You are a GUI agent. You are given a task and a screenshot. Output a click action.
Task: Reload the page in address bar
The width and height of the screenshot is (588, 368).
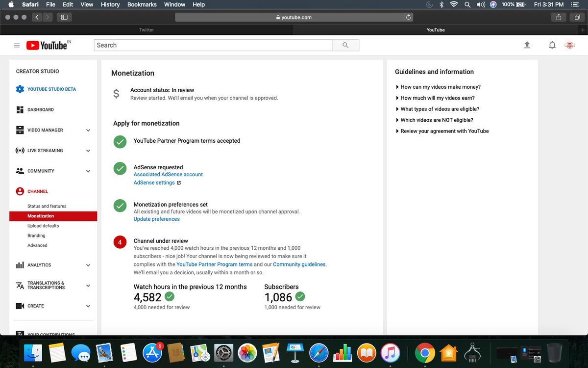point(408,17)
